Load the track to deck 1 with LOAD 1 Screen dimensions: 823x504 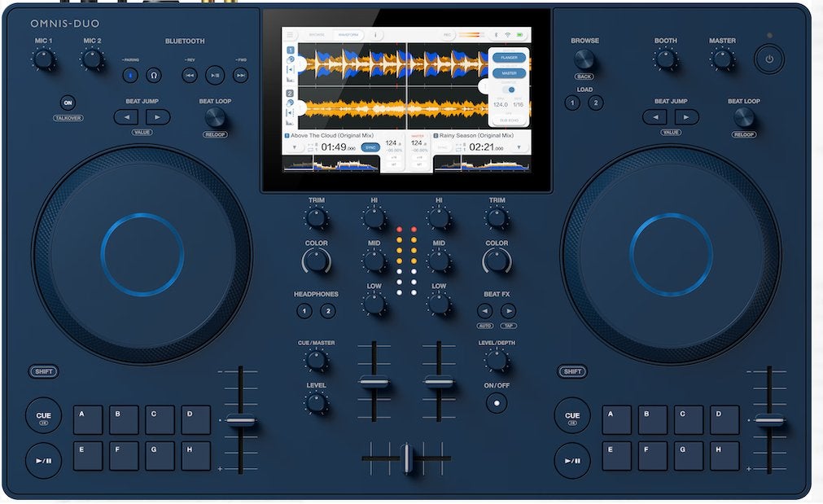coord(572,103)
